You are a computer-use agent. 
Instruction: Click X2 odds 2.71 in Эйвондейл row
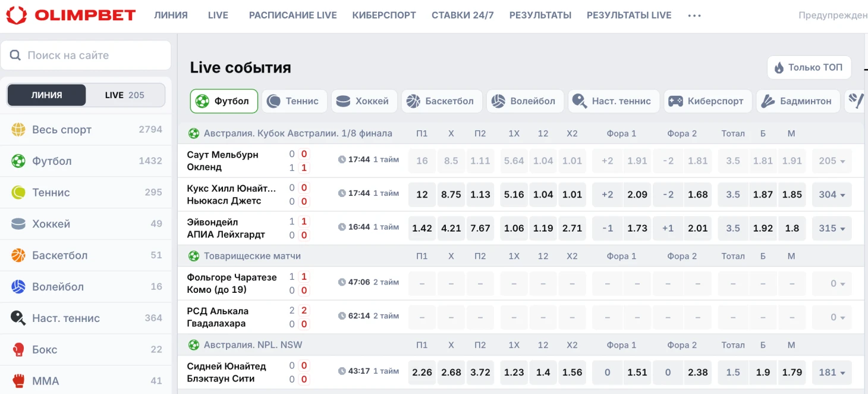(573, 228)
